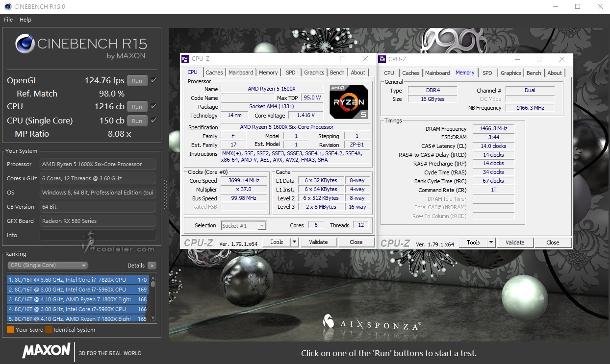This screenshot has height=364, width=610.
Task: Close the CPU-Z window showing the Memory tab
Action: tap(562, 59)
